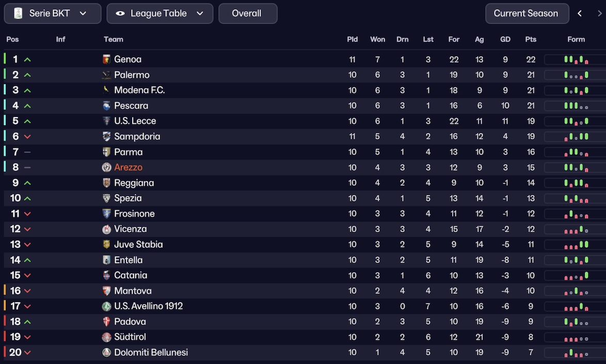This screenshot has height=364, width=606.
Task: Click the Pescara team crest
Action: (x=106, y=106)
